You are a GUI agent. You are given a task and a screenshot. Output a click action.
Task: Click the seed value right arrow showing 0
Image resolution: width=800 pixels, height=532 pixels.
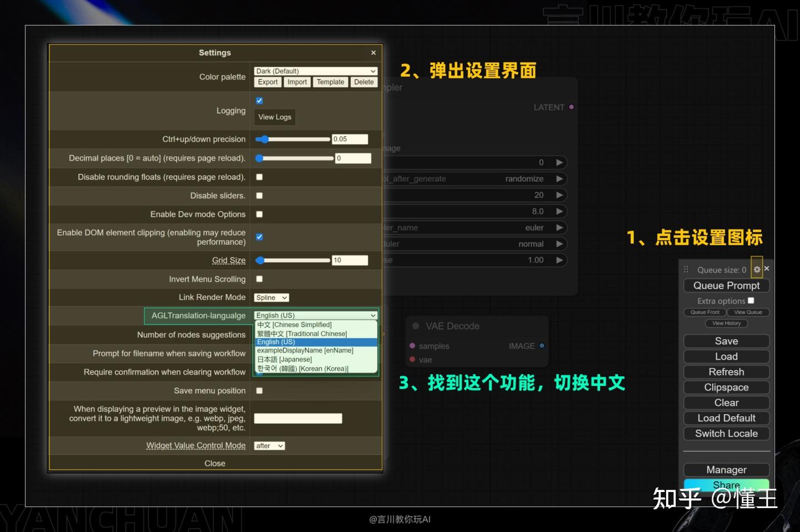(x=559, y=163)
